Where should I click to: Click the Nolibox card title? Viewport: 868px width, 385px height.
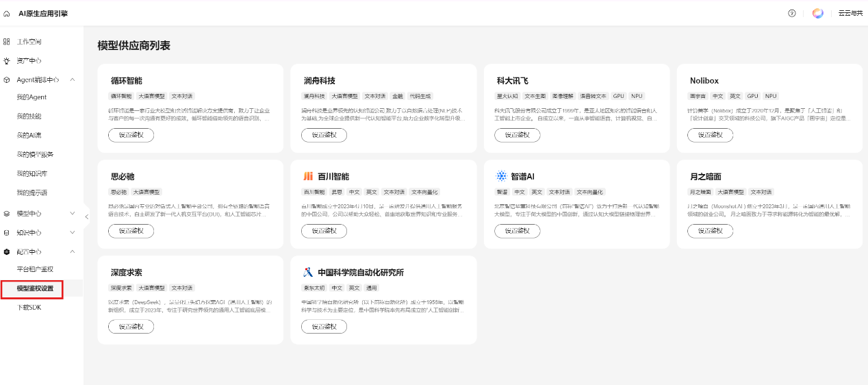click(704, 81)
